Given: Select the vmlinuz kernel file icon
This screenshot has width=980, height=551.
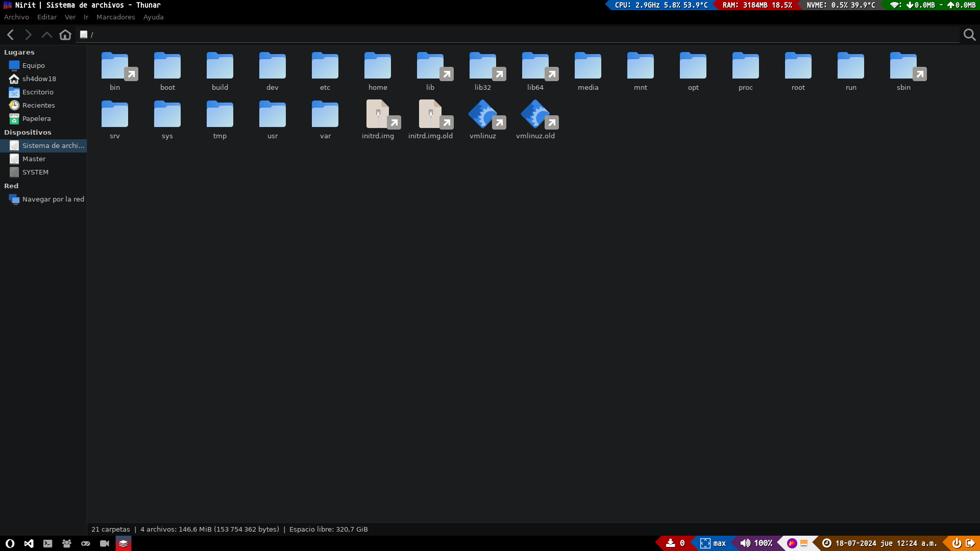Looking at the screenshot, I should click(482, 115).
